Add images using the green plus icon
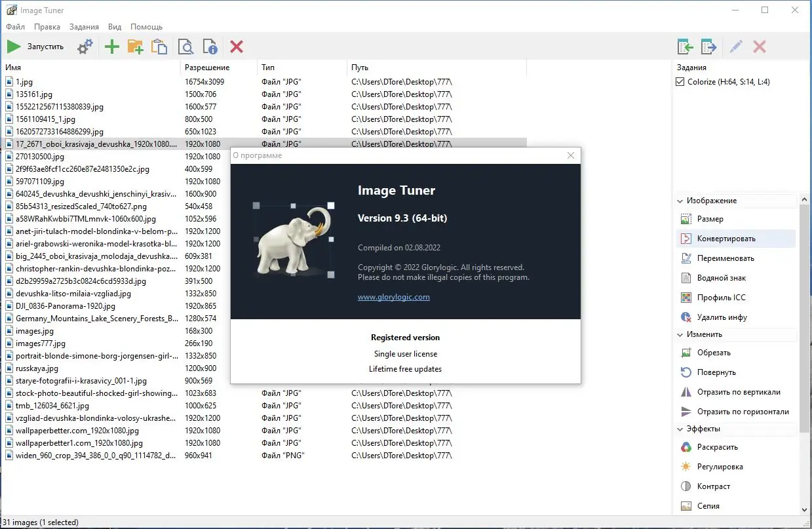 111,47
